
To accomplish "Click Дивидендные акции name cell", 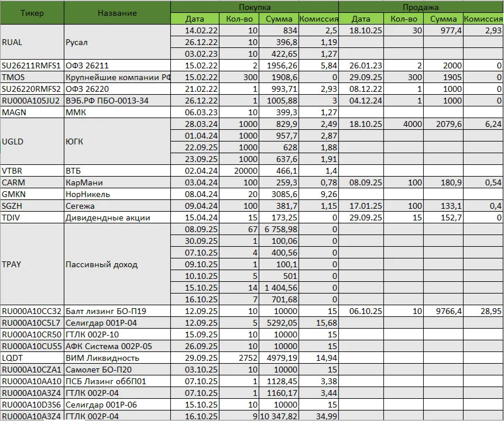I will (117, 218).
